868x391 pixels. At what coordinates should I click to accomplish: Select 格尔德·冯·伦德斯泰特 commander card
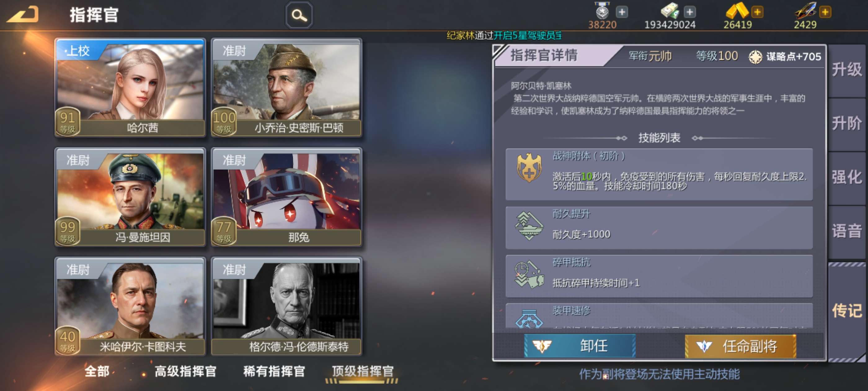(x=286, y=306)
